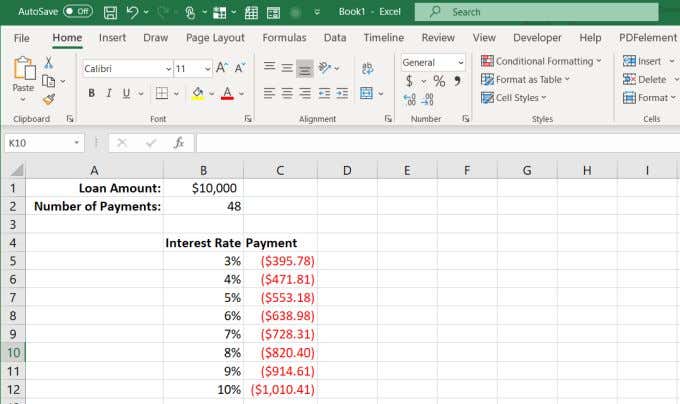Select column C header

280,170
